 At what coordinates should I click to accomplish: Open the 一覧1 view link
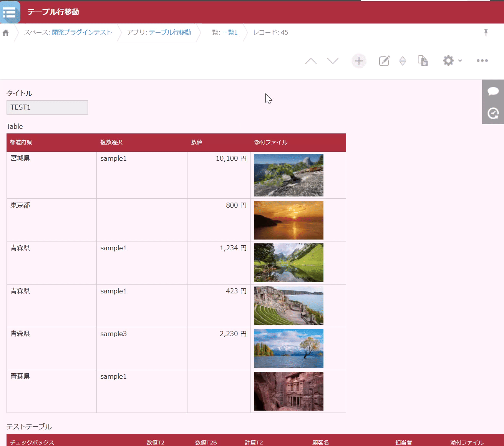(230, 32)
